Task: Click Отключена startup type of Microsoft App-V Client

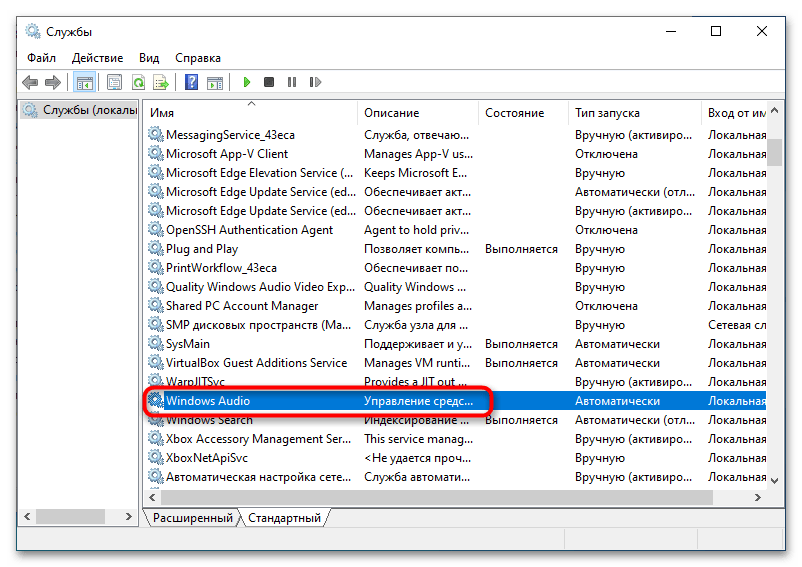Action: pyautogui.click(x=606, y=154)
